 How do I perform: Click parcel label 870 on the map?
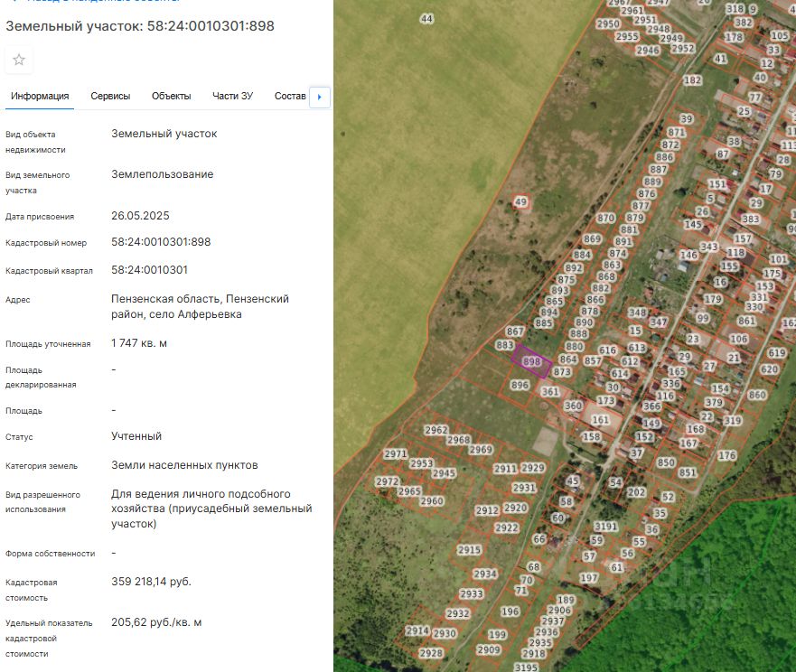605,219
